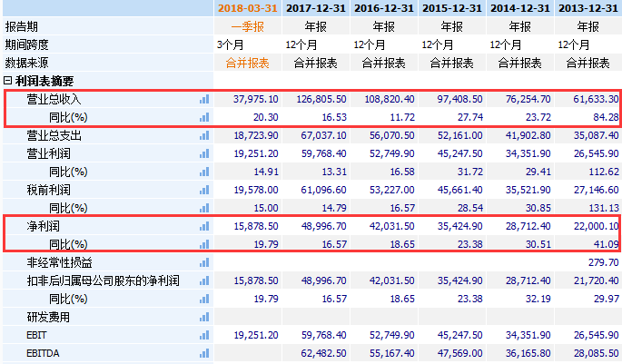Show bar chart for 营业利润 row

point(204,153)
